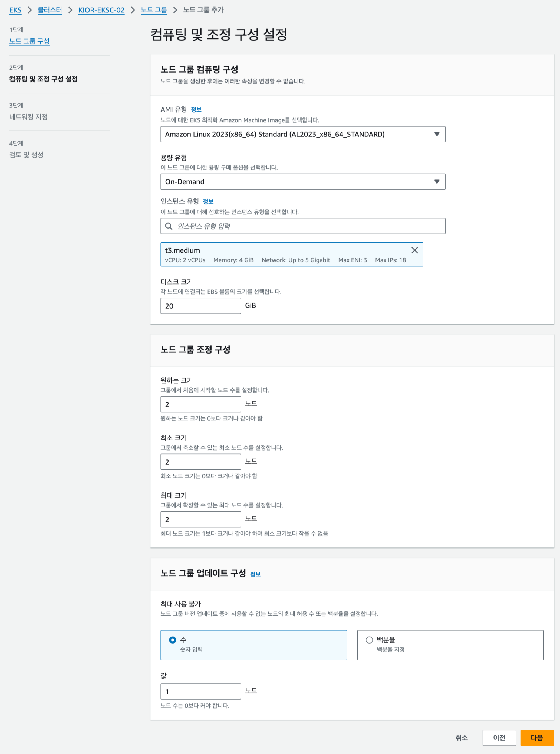Focus the 최대 크기 nodes input

(201, 519)
